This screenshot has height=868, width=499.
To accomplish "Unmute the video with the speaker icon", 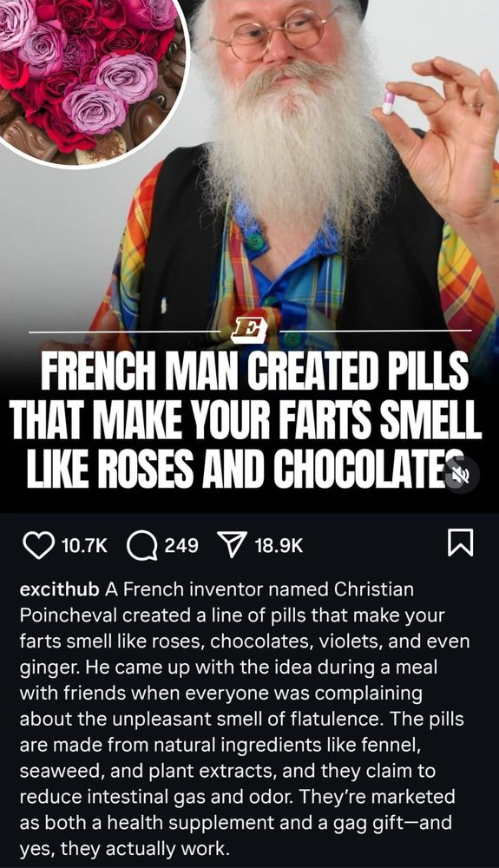I will click(x=462, y=475).
